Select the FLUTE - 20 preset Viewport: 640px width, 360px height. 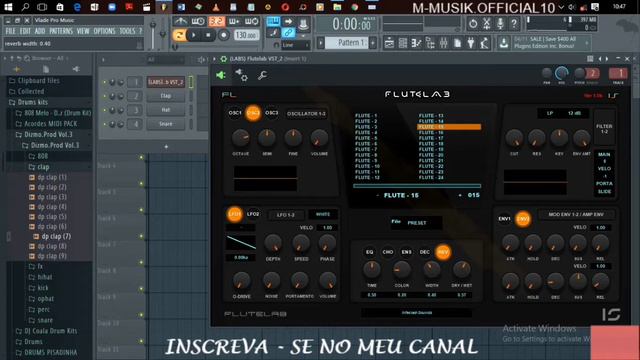(x=431, y=155)
